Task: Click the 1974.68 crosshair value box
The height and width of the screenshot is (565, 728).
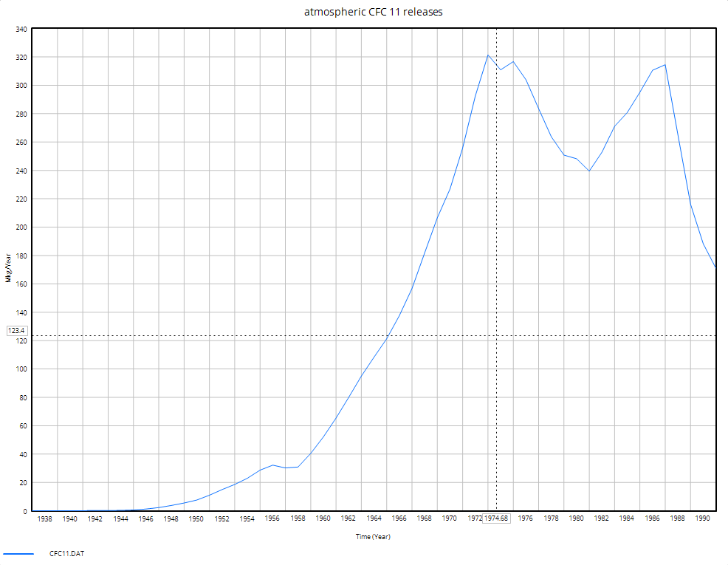Action: [x=497, y=518]
